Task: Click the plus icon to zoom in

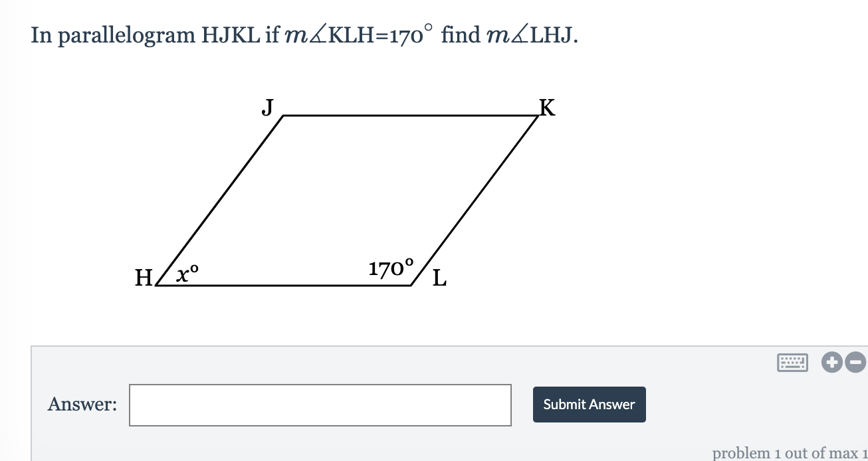Action: [833, 363]
